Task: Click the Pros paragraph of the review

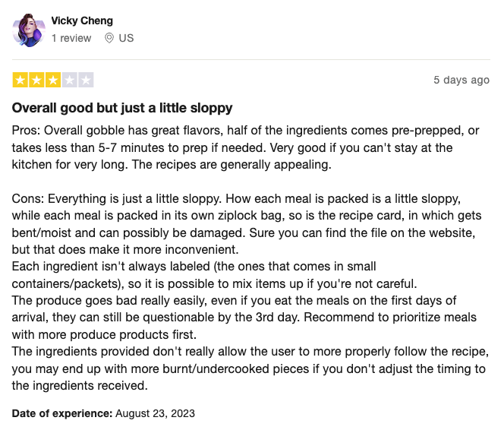Action: pos(246,147)
